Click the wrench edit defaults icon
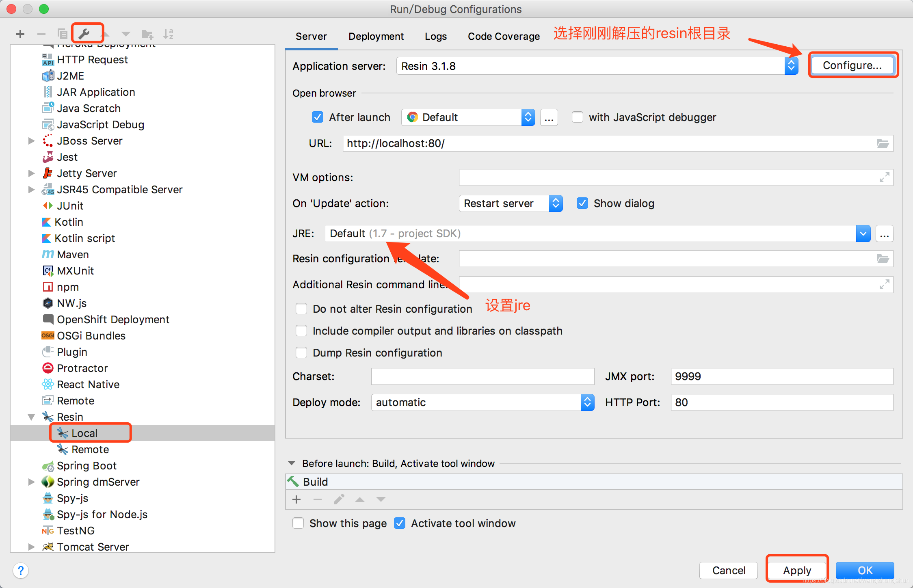913x588 pixels. click(84, 34)
